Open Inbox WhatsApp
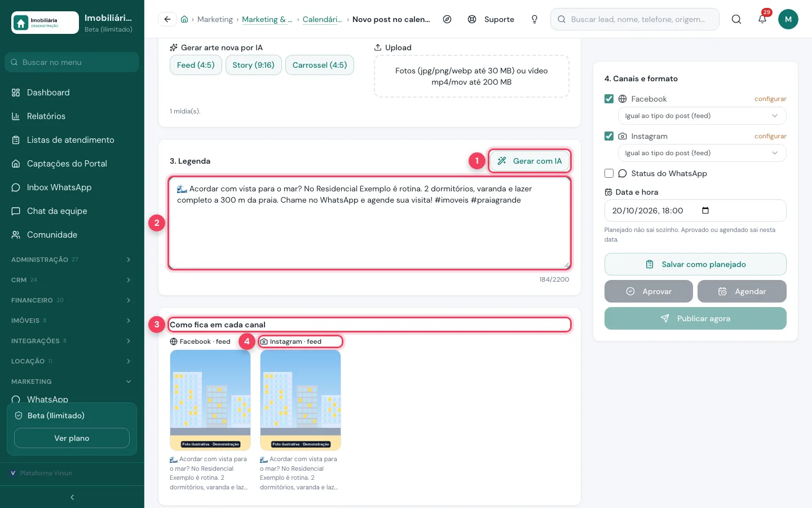Image resolution: width=812 pixels, height=508 pixels. click(x=72, y=187)
